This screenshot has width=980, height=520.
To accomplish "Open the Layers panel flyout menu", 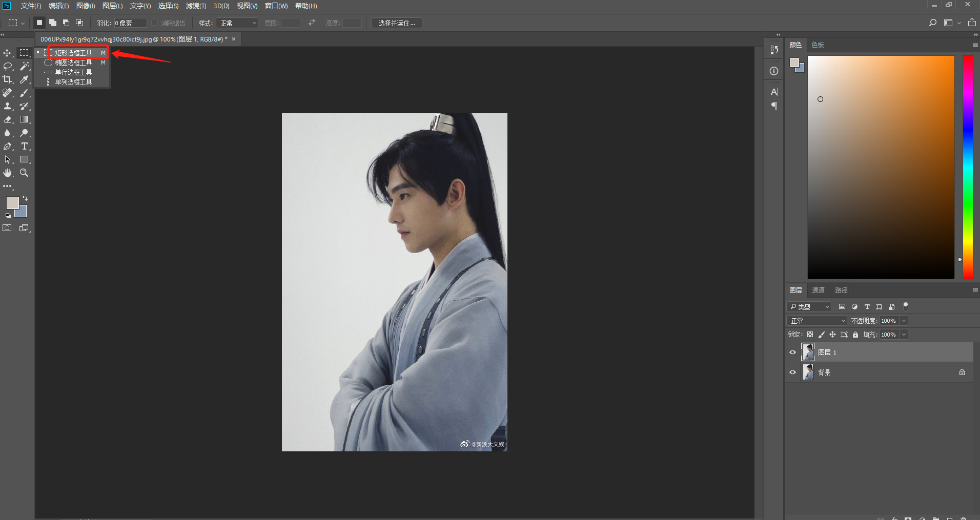I will (975, 290).
